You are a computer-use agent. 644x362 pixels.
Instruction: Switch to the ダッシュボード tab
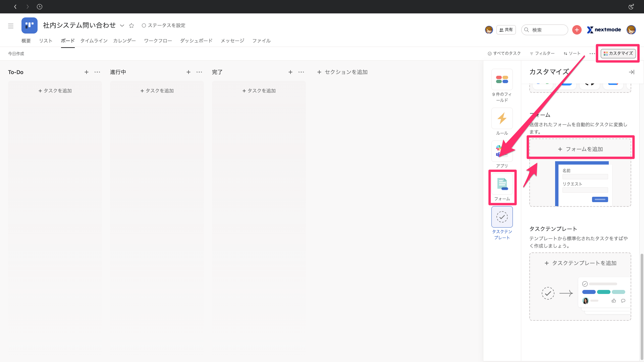(x=196, y=41)
